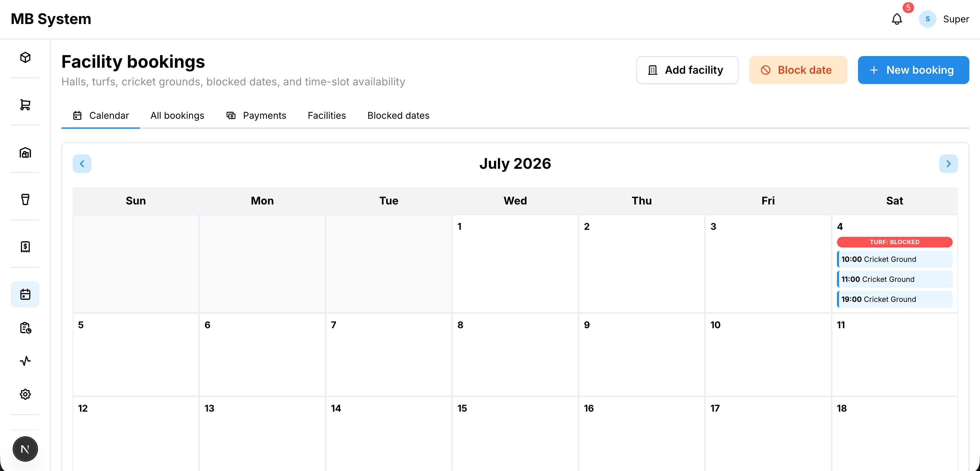Select the TURF: BLOCKED red label
The image size is (980, 471).
tap(894, 242)
